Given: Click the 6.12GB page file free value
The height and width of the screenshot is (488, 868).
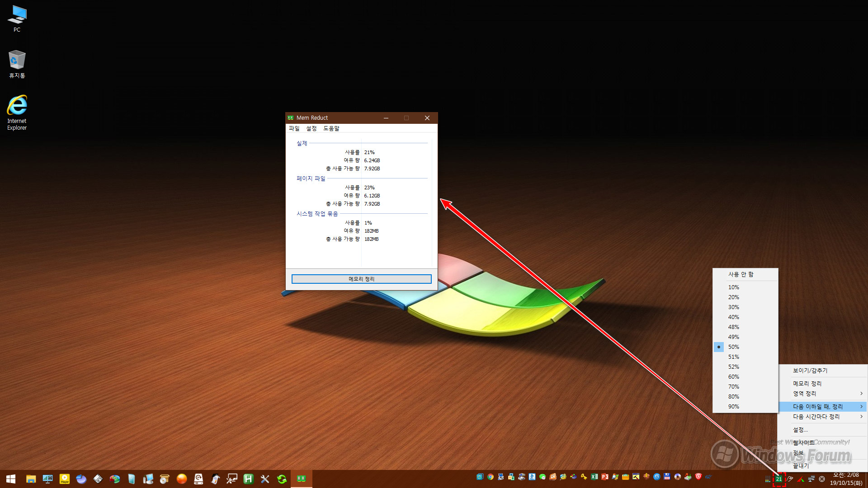Looking at the screenshot, I should pyautogui.click(x=372, y=196).
